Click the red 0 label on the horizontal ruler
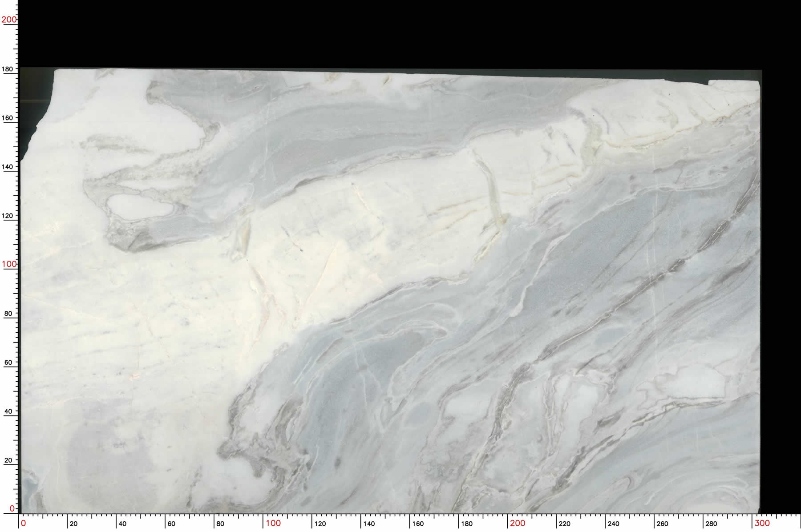The height and width of the screenshot is (532, 801). click(24, 523)
